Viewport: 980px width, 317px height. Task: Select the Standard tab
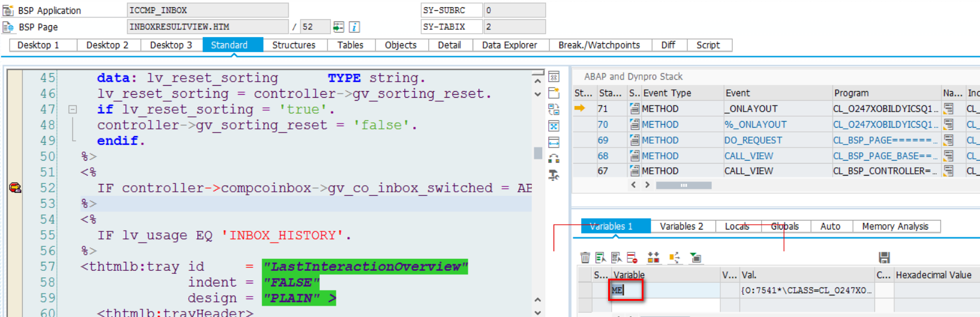click(x=233, y=45)
